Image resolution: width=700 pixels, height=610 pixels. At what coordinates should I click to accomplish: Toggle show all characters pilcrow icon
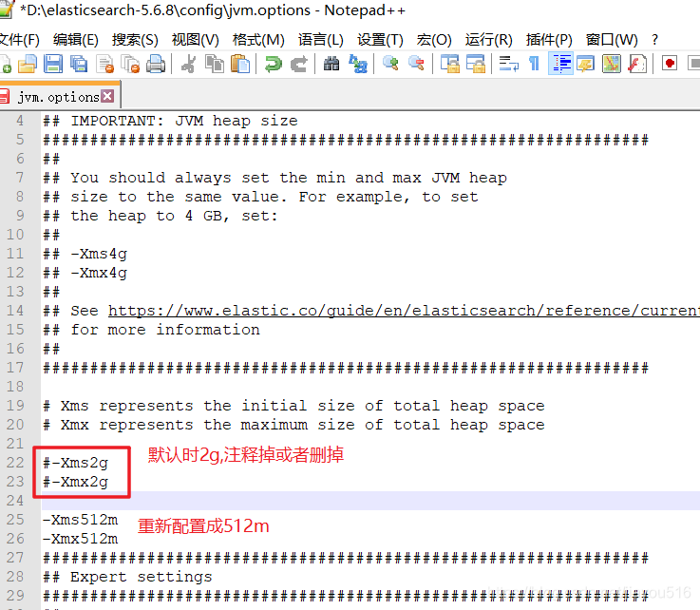[x=534, y=64]
